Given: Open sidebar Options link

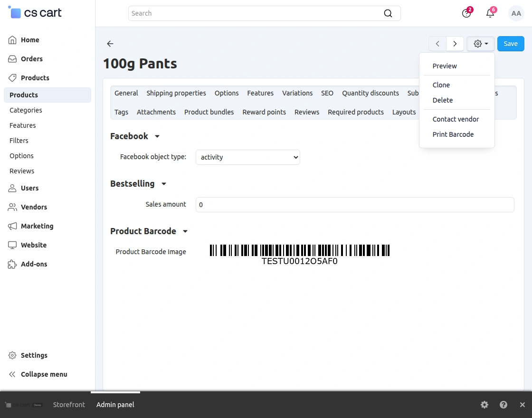Looking at the screenshot, I should coord(22,156).
